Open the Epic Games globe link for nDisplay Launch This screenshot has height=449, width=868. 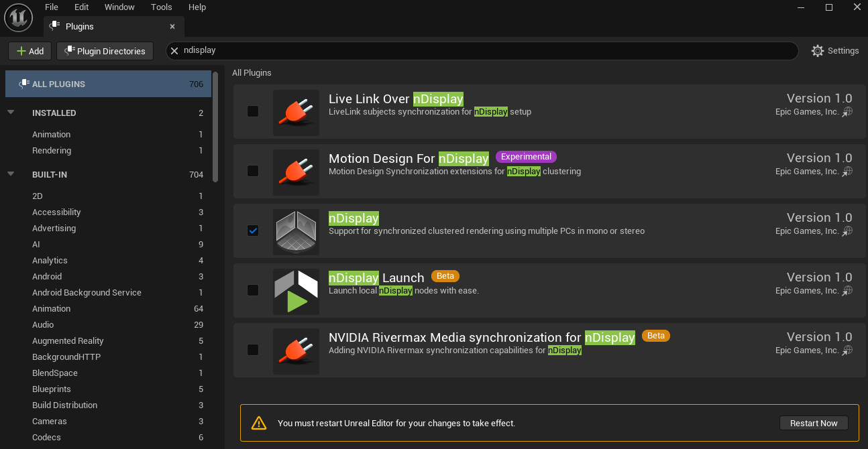pyautogui.click(x=848, y=291)
